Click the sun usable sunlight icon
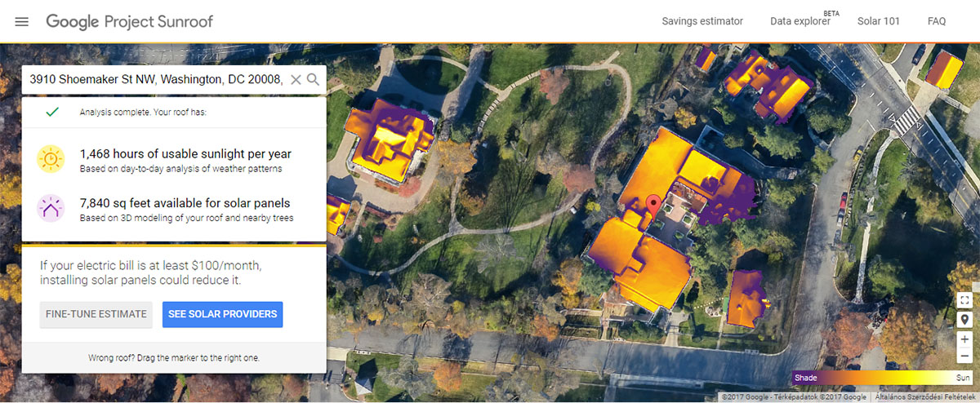 (51, 159)
